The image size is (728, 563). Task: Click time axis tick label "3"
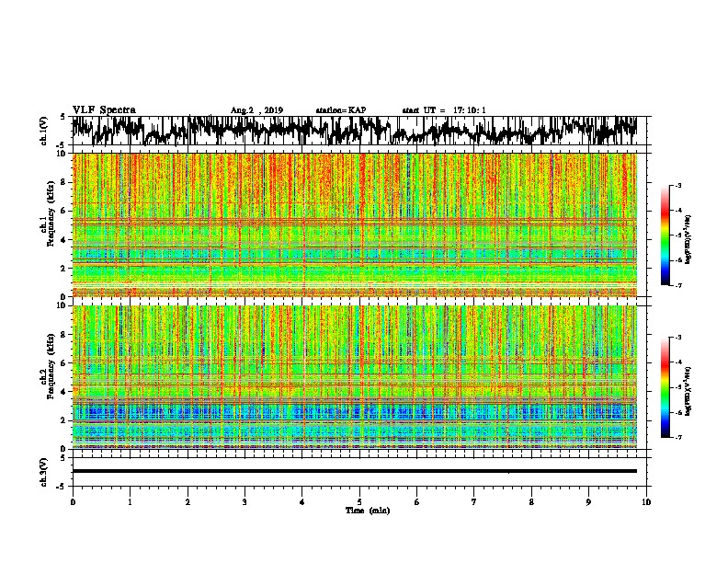coord(245,502)
